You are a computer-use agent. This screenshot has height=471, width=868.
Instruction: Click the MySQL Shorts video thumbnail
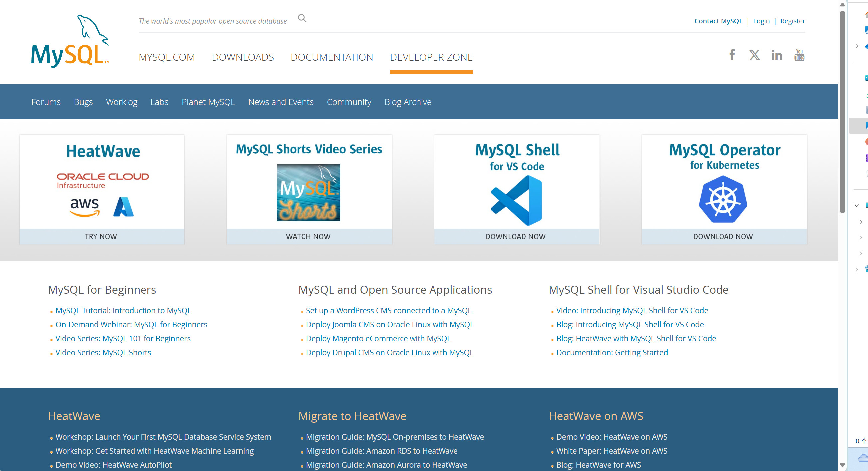308,193
